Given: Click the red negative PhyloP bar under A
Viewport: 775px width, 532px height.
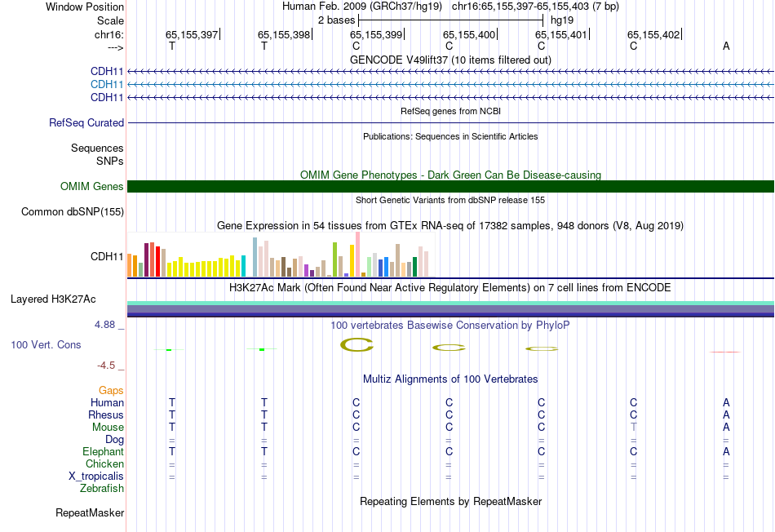Looking at the screenshot, I should [x=725, y=352].
